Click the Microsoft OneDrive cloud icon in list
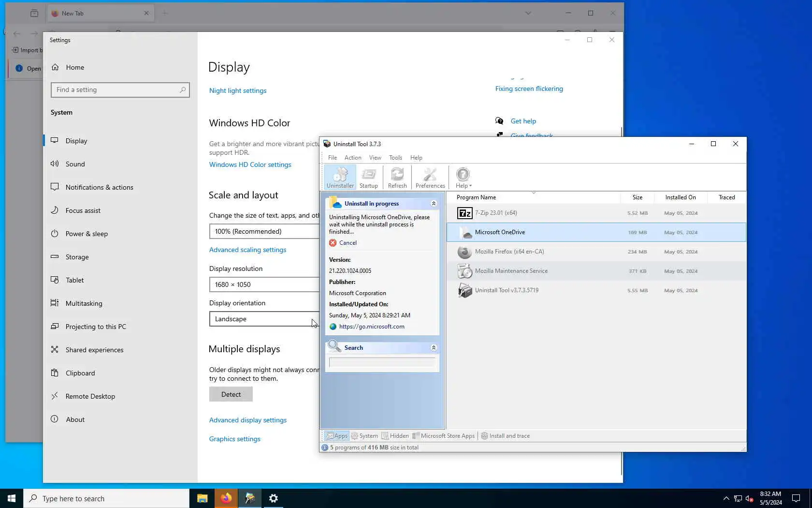 (464, 232)
